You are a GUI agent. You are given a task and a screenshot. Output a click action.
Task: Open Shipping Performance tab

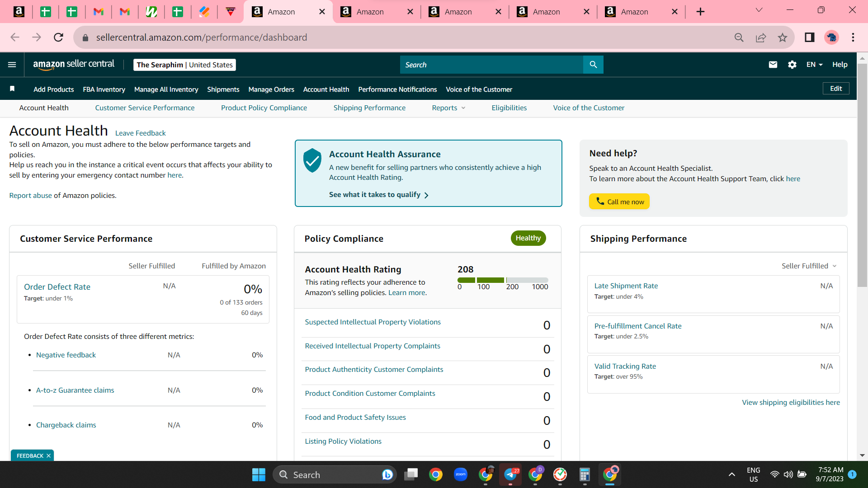[369, 108]
